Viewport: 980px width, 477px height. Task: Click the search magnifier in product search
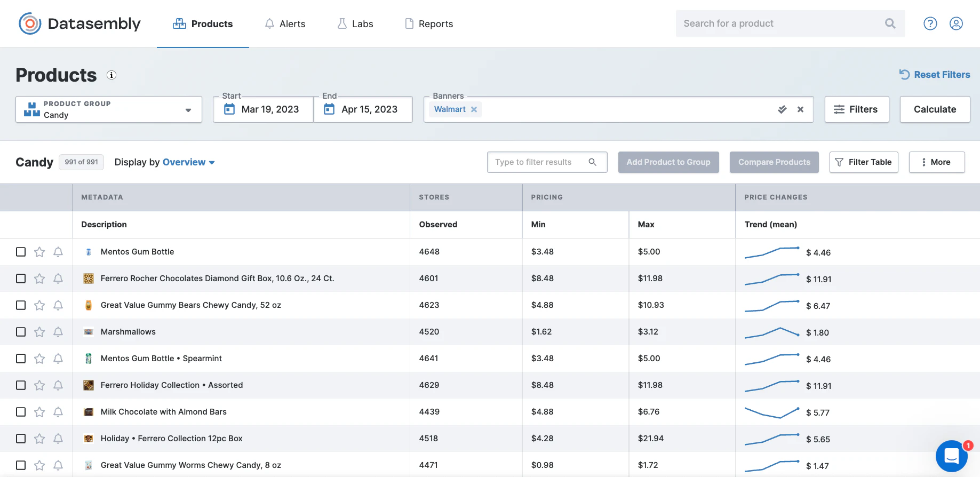(x=890, y=23)
